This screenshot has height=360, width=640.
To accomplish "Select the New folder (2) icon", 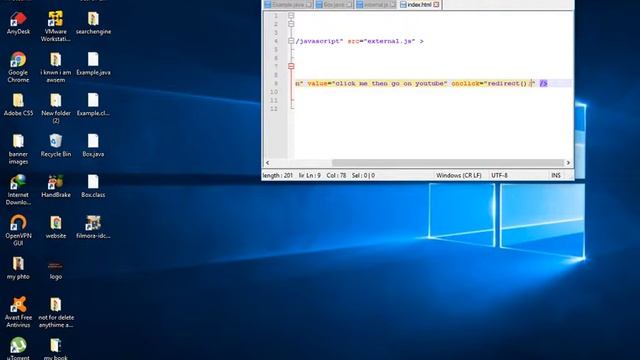I will pyautogui.click(x=56, y=108).
